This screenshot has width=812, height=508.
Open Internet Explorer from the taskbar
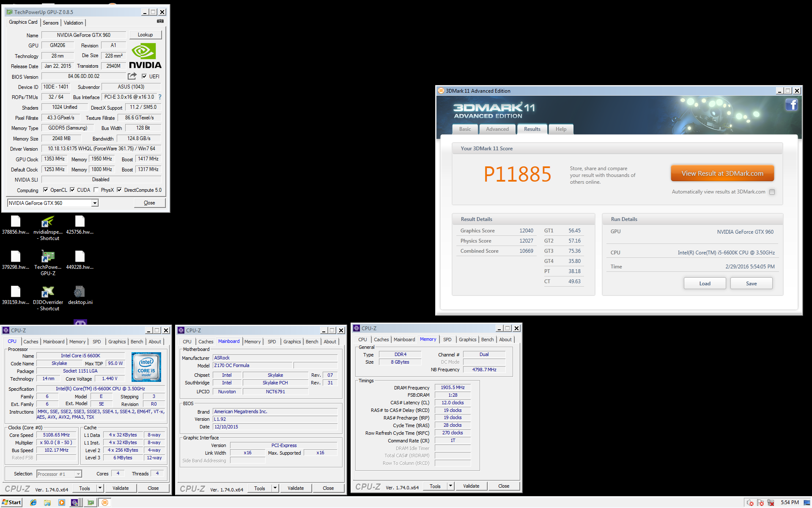pyautogui.click(x=33, y=502)
